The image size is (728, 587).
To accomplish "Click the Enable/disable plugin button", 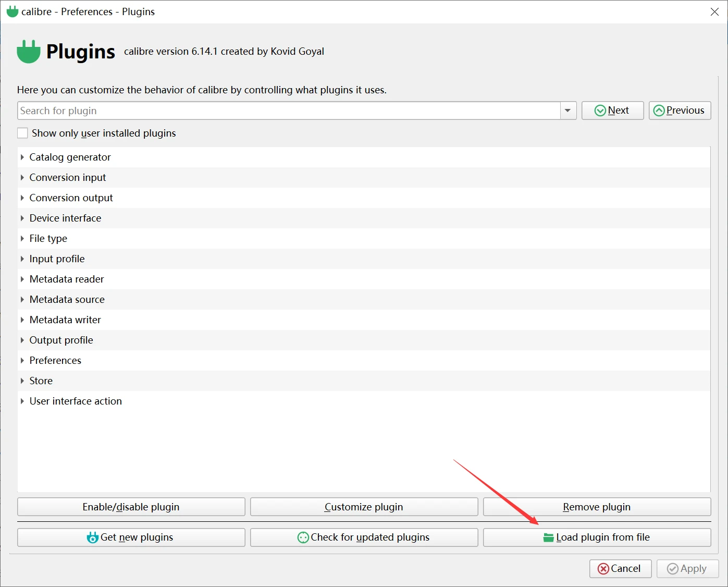I will 131,507.
